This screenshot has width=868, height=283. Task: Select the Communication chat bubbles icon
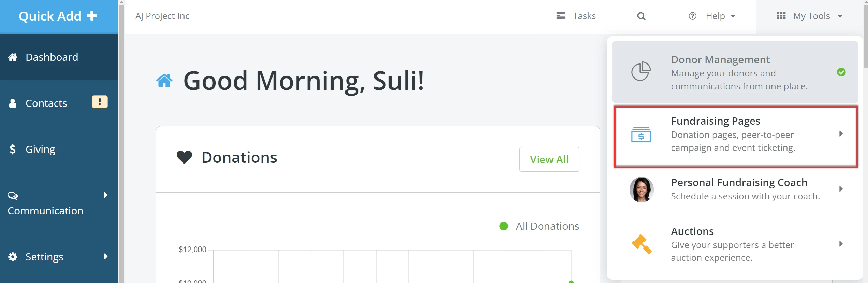12,195
